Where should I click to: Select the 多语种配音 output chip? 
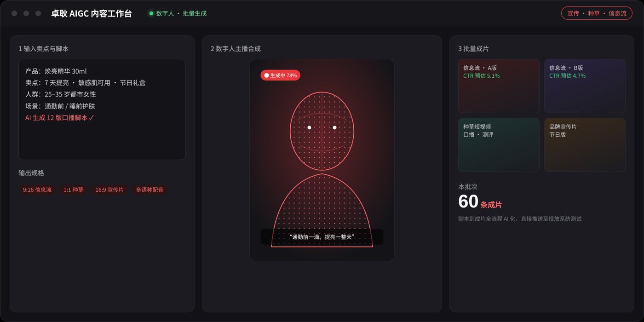(149, 190)
